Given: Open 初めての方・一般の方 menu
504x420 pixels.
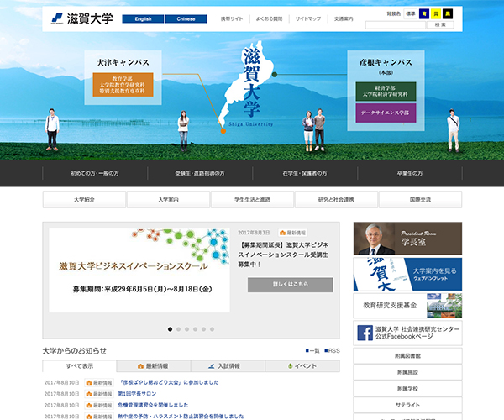Looking at the screenshot, I should pos(95,173).
